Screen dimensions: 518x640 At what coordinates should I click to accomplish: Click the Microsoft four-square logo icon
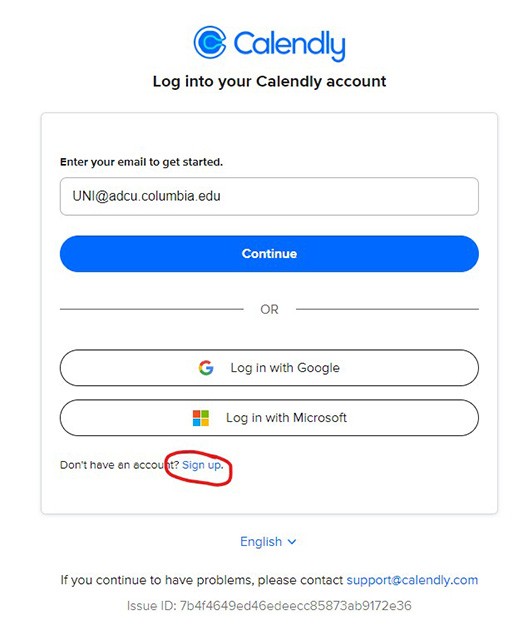click(200, 418)
